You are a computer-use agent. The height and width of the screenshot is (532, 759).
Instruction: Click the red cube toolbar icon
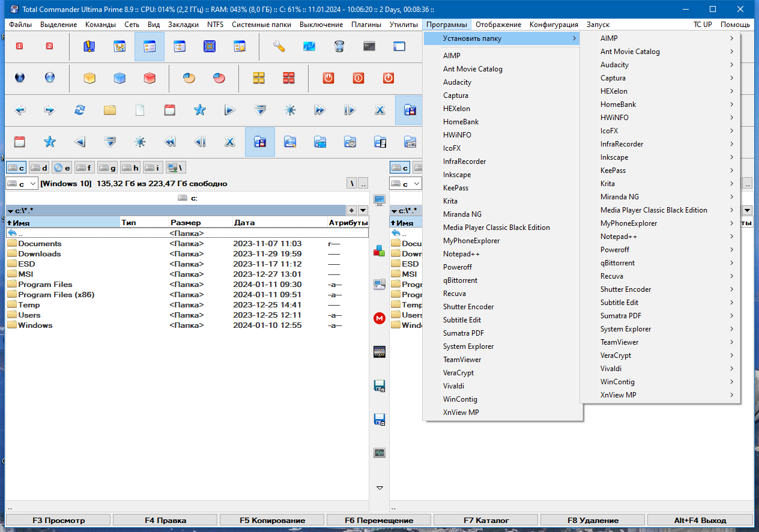(x=150, y=78)
